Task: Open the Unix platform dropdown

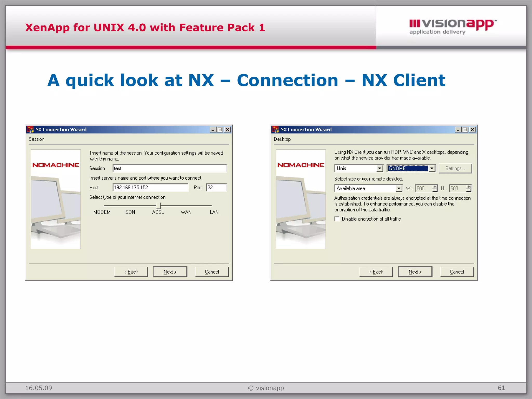Action: click(x=380, y=168)
